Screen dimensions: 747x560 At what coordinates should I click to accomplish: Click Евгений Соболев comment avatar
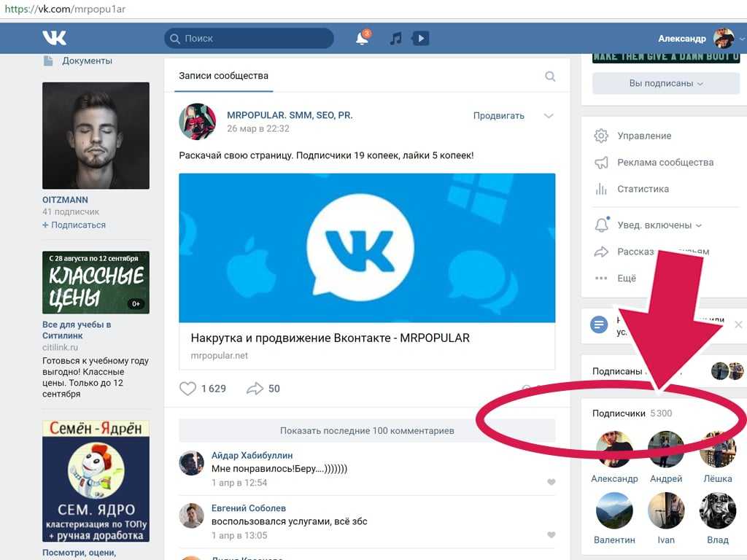click(x=192, y=516)
